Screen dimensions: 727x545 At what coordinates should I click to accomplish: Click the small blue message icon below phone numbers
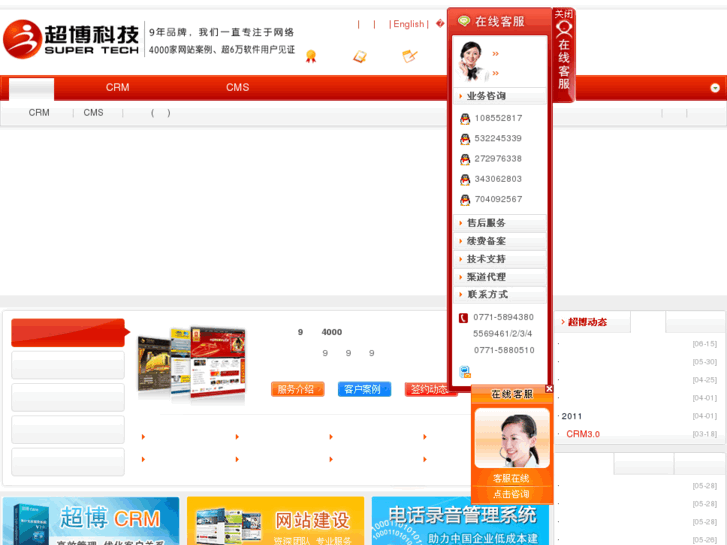click(x=465, y=372)
